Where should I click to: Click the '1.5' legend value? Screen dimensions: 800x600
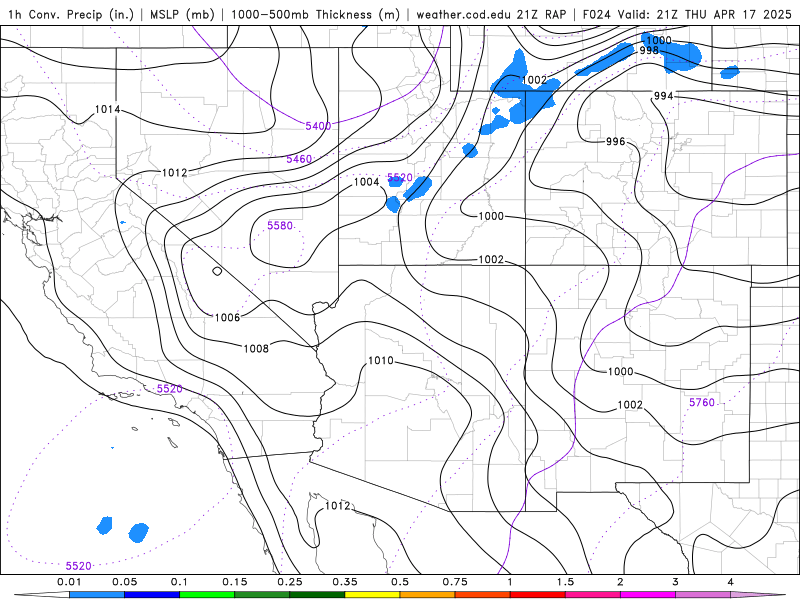565,582
